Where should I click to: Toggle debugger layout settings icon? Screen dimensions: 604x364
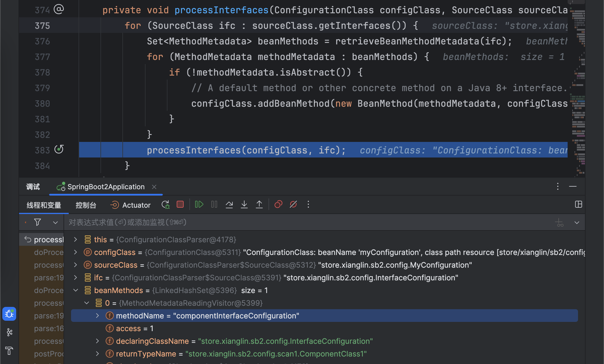pos(579,204)
